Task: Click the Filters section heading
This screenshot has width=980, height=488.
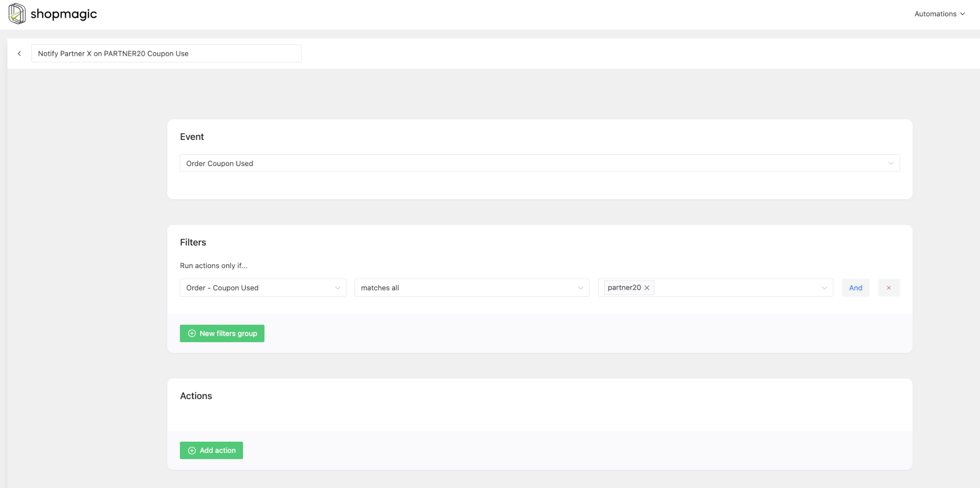Action: point(193,242)
